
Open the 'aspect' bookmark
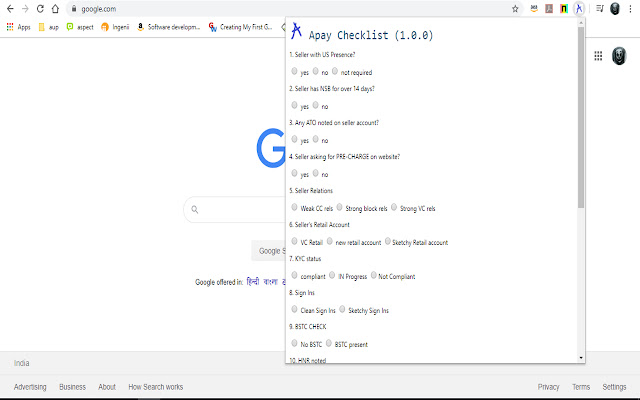click(x=80, y=27)
